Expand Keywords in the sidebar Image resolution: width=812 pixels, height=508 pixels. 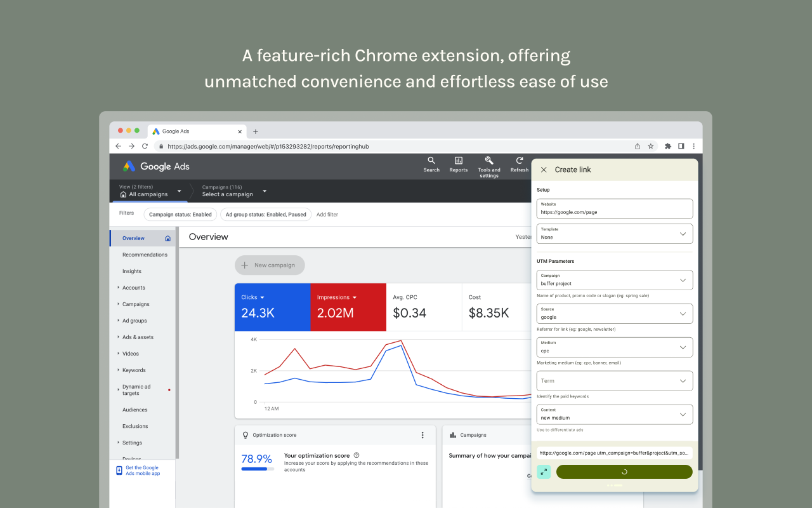[x=119, y=370]
